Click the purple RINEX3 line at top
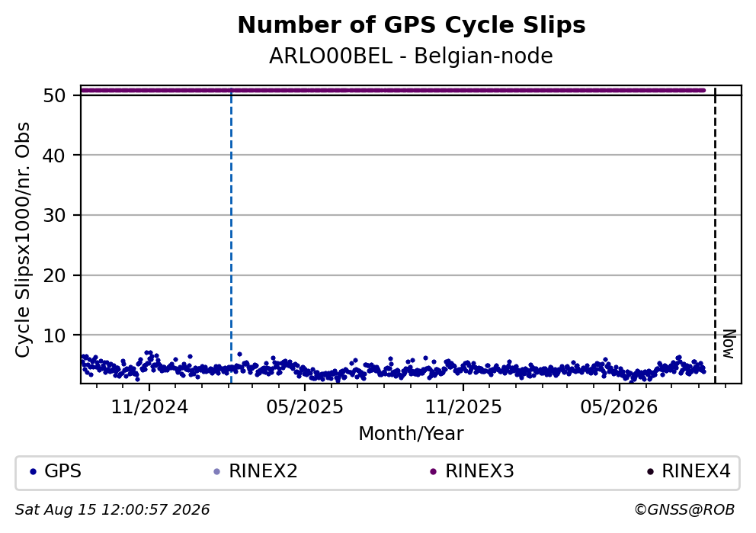 coord(393,90)
